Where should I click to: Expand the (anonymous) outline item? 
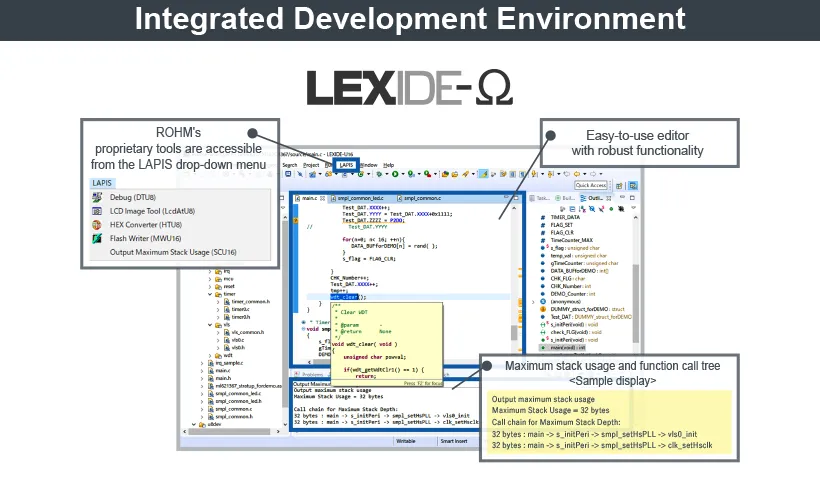click(x=533, y=302)
